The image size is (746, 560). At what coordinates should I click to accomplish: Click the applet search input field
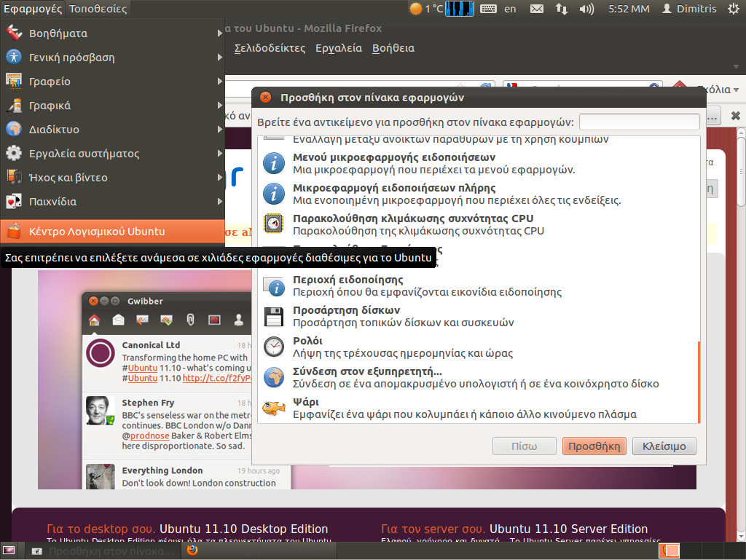(x=640, y=122)
